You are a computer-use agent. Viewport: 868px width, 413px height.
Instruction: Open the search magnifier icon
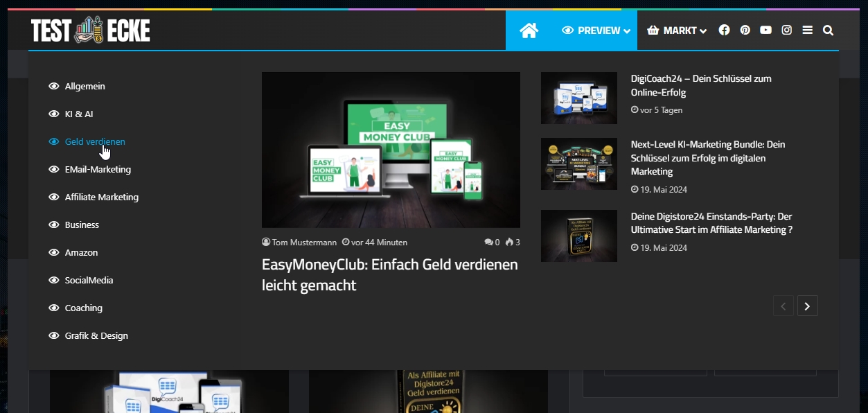click(829, 30)
